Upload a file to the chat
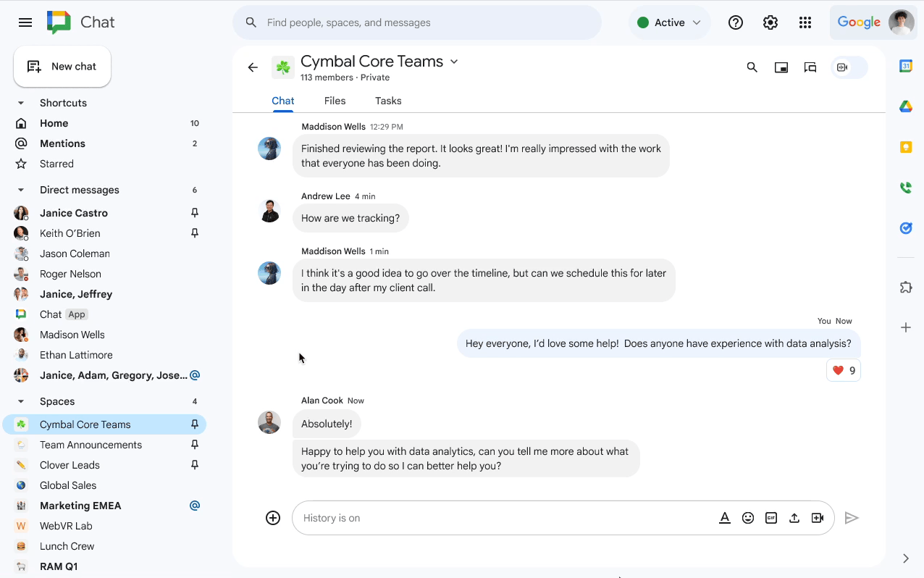The height and width of the screenshot is (578, 924). click(x=794, y=518)
